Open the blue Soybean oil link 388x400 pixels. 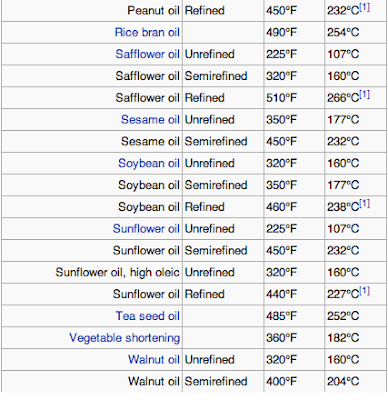[x=149, y=163]
